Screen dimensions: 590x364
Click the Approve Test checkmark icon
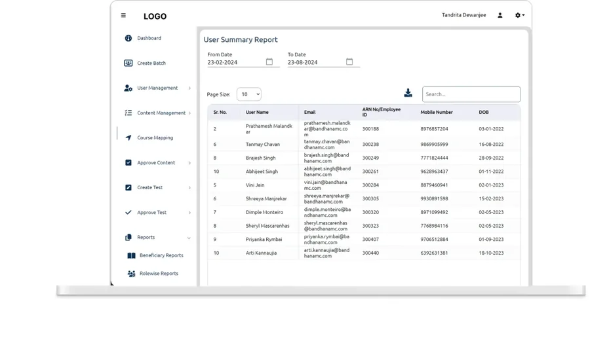pos(128,213)
